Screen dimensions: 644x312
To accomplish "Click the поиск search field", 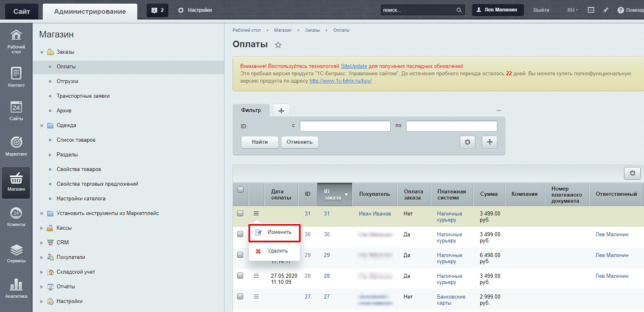I will click(417, 10).
